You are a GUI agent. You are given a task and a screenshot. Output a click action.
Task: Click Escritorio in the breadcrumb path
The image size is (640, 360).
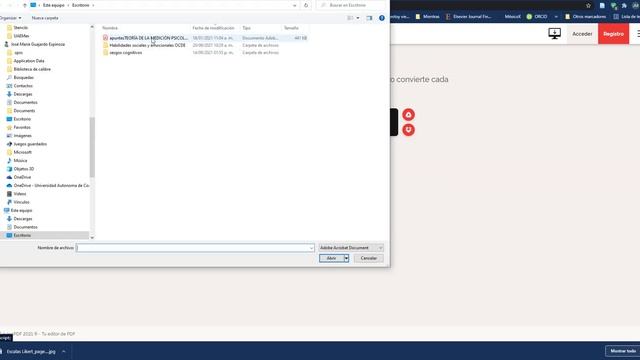(80, 5)
